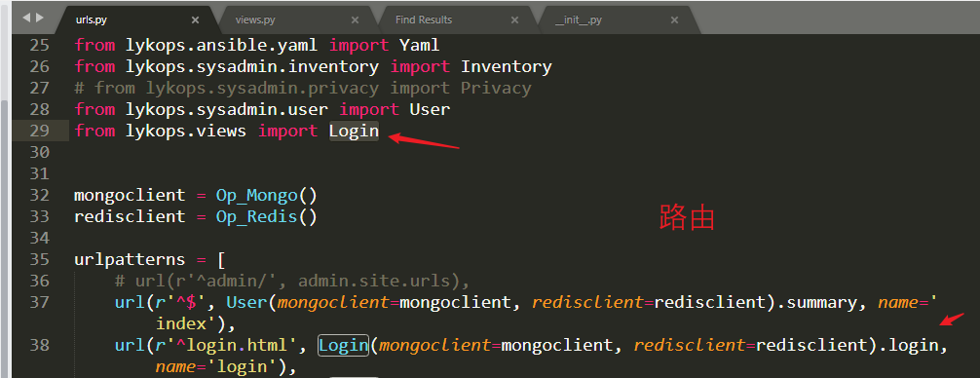Image resolution: width=980 pixels, height=378 pixels.
Task: Click line number 29 in the gutter
Action: pos(39,132)
